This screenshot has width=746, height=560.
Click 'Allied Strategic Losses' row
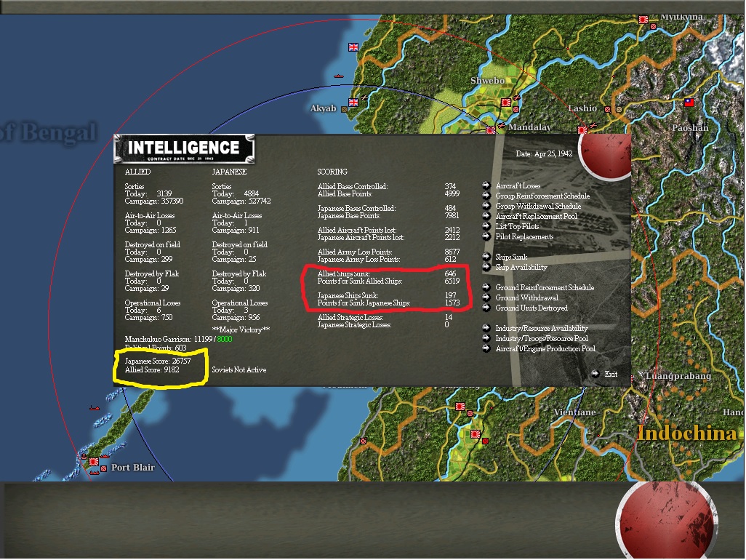coord(385,317)
